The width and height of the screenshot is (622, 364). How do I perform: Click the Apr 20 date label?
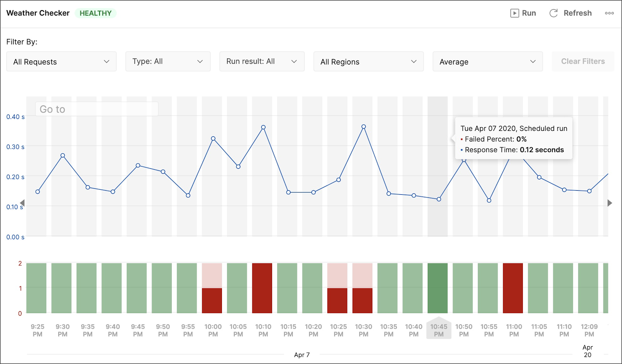pos(587,351)
